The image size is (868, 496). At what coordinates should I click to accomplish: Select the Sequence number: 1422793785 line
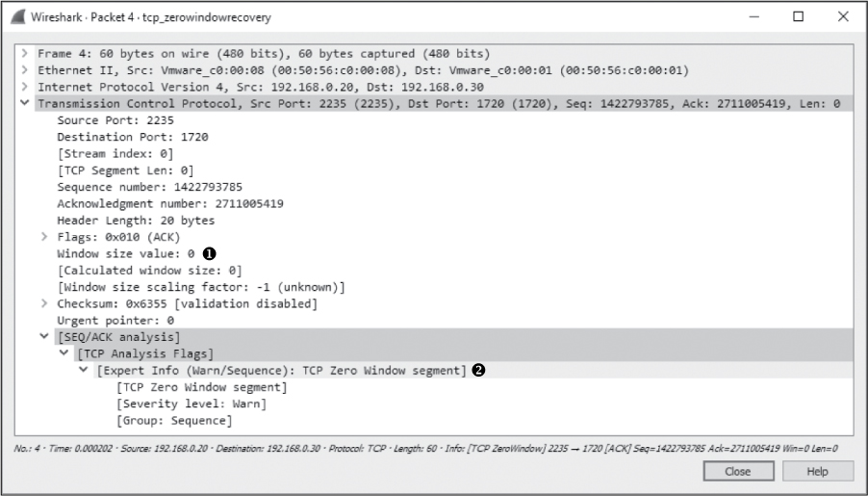[149, 187]
